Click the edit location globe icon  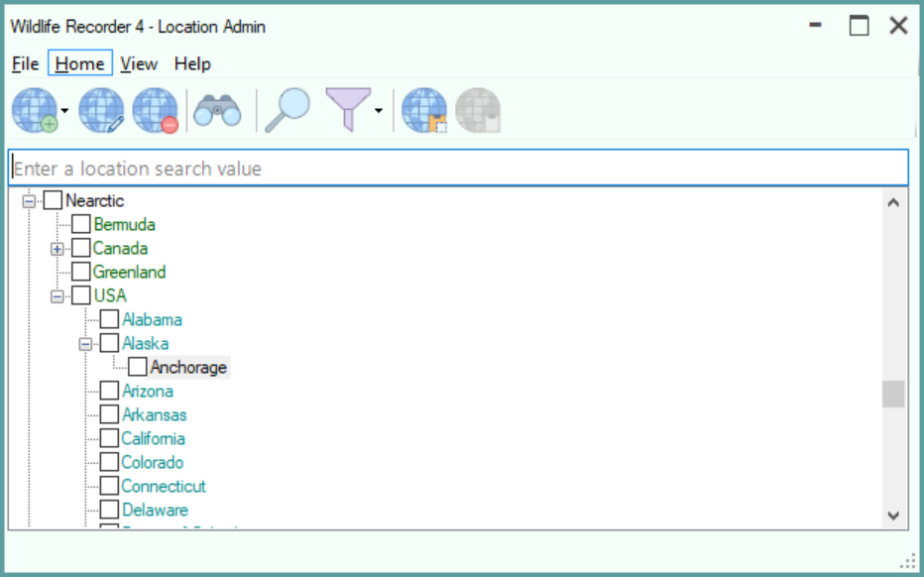click(101, 110)
